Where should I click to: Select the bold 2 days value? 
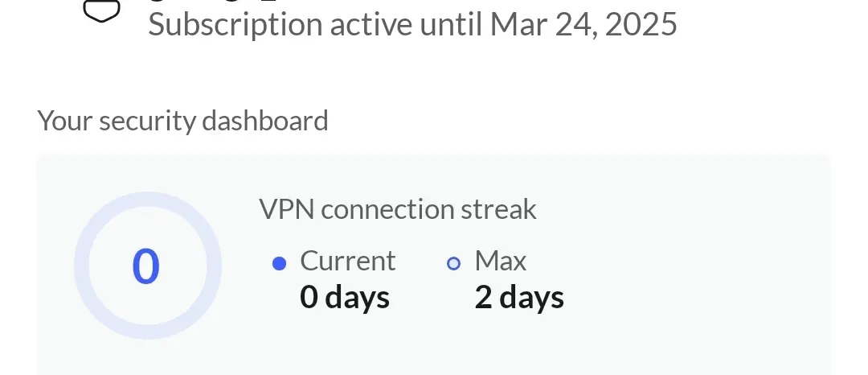coord(519,298)
